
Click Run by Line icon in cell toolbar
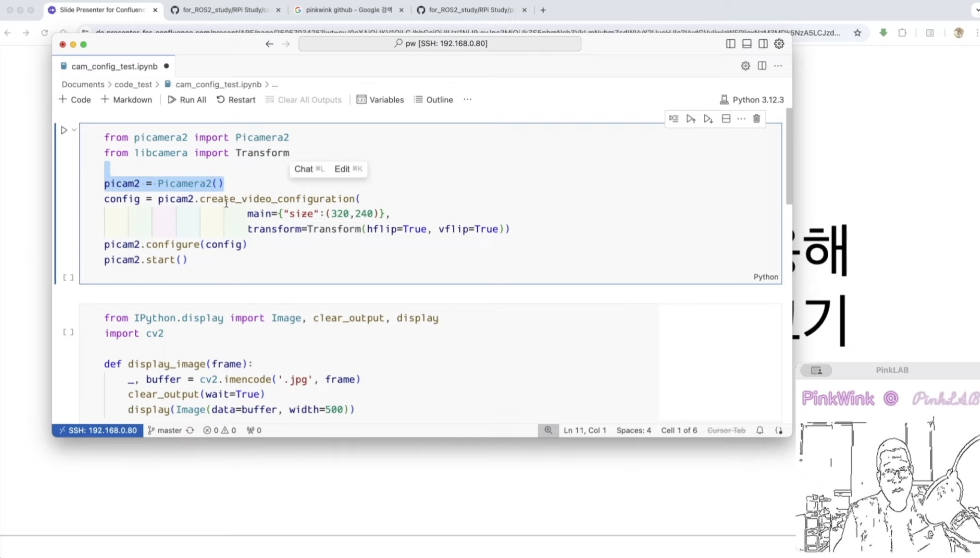[x=674, y=119]
